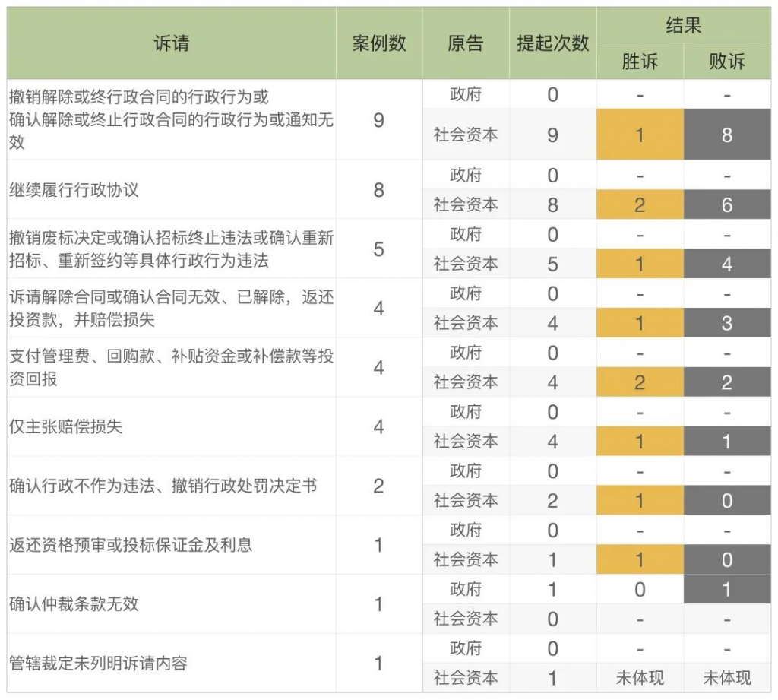Click the gray 败诉 cell showing 8
This screenshot has width=778, height=700.
727,135
